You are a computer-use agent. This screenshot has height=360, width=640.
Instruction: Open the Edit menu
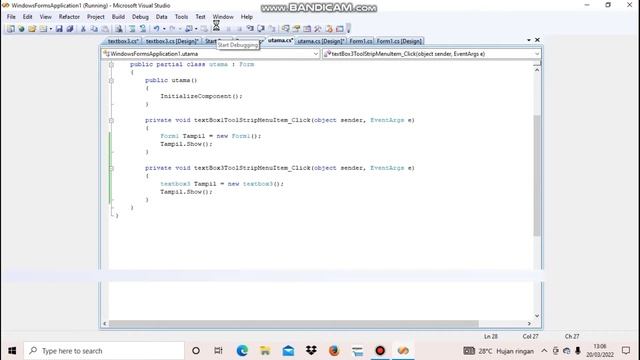tap(27, 17)
